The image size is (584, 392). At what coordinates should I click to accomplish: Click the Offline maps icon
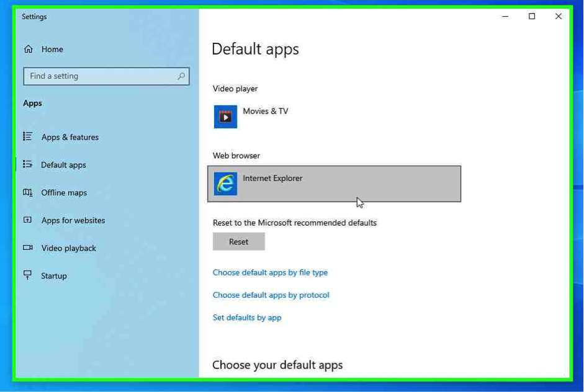coord(28,192)
